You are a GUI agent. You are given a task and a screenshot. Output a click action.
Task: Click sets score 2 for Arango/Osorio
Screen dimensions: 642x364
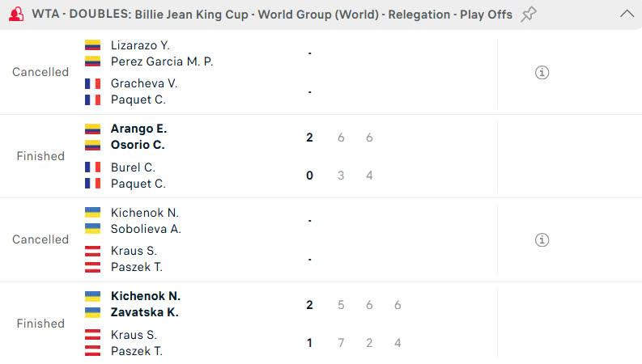click(x=309, y=138)
